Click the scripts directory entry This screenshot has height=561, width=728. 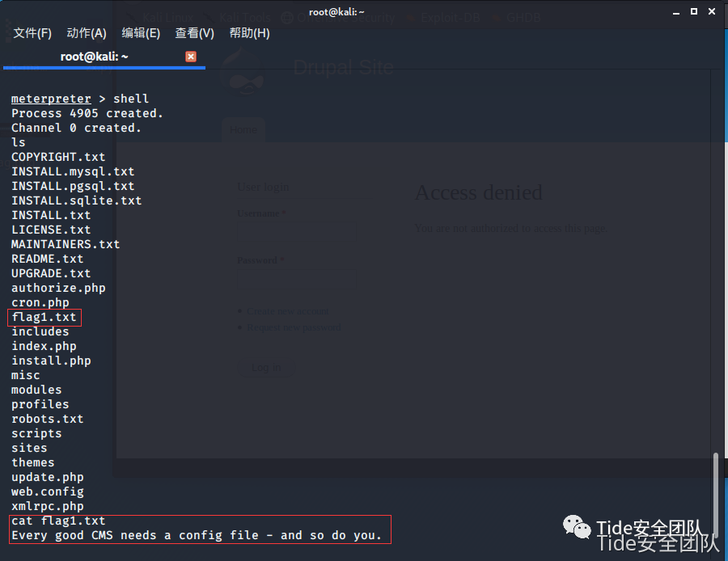36,434
